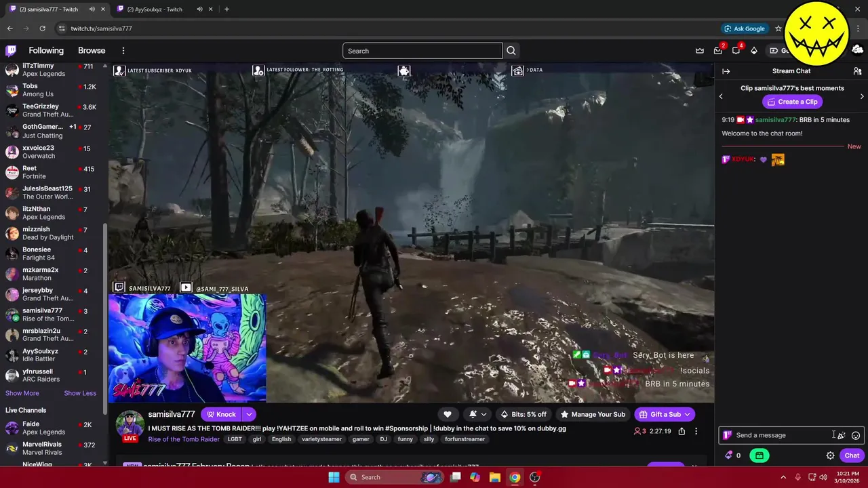
Task: Open MarvelRivals channel in sidebar
Action: click(x=53, y=449)
